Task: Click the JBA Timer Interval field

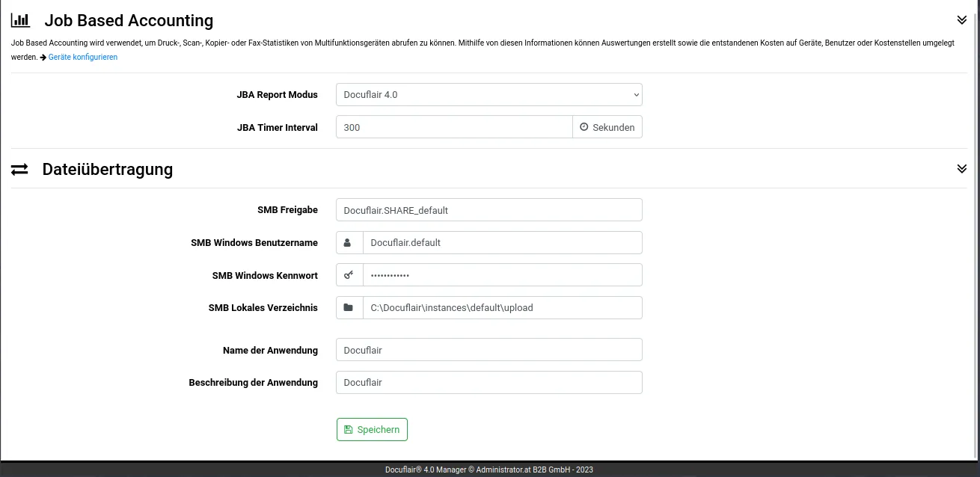Action: [x=453, y=127]
